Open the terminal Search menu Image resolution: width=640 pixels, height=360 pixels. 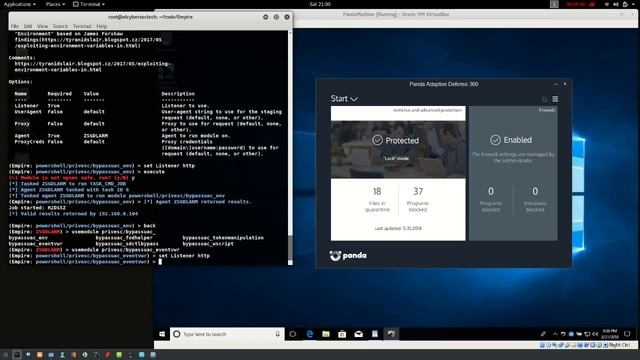60,26
